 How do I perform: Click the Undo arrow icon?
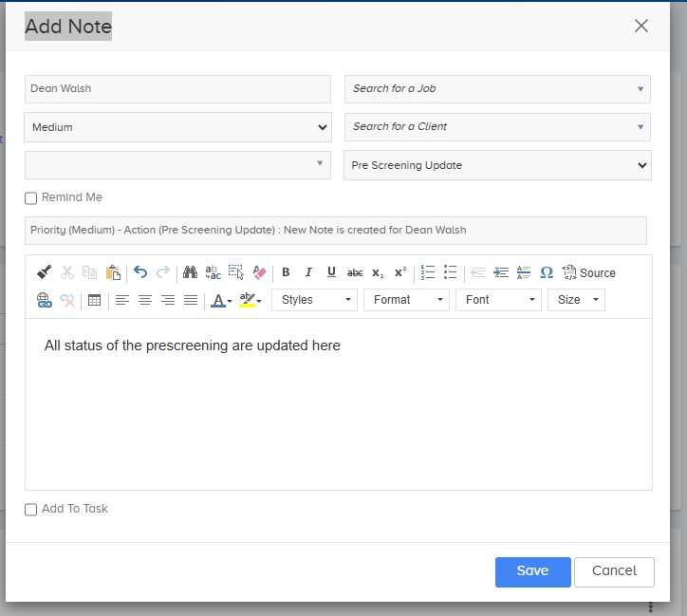tap(140, 272)
